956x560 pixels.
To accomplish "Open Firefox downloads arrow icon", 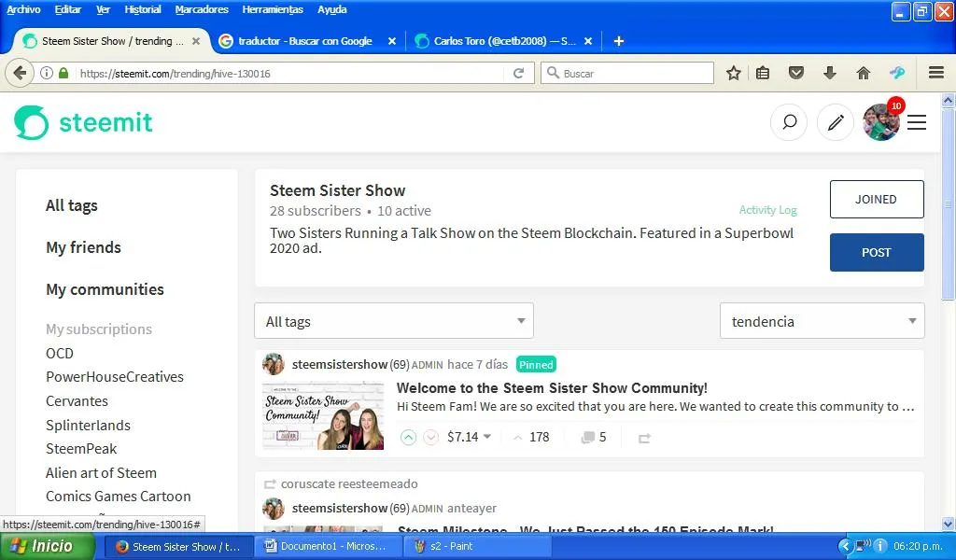I will [829, 73].
